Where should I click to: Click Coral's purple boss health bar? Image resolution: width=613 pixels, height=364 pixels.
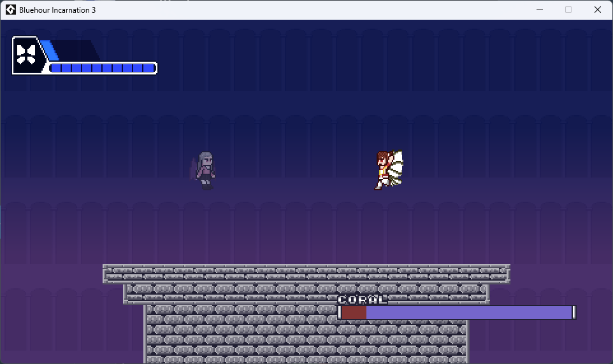457,312
